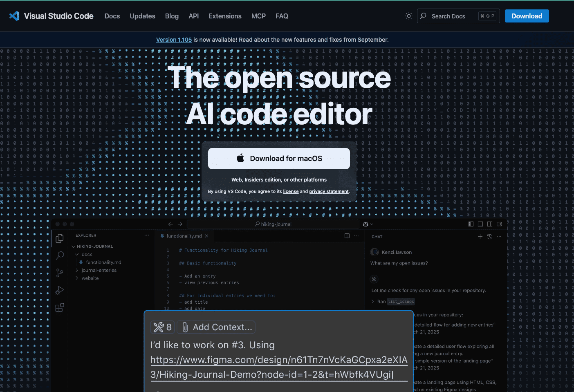The height and width of the screenshot is (392, 574).
Task: Expand the journal-enteries folder
Action: [77, 270]
